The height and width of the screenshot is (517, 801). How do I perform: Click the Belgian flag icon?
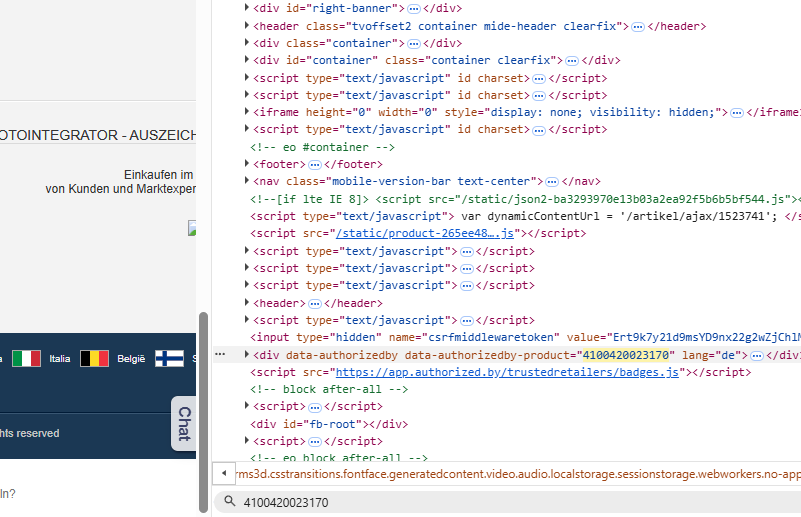tap(95, 359)
